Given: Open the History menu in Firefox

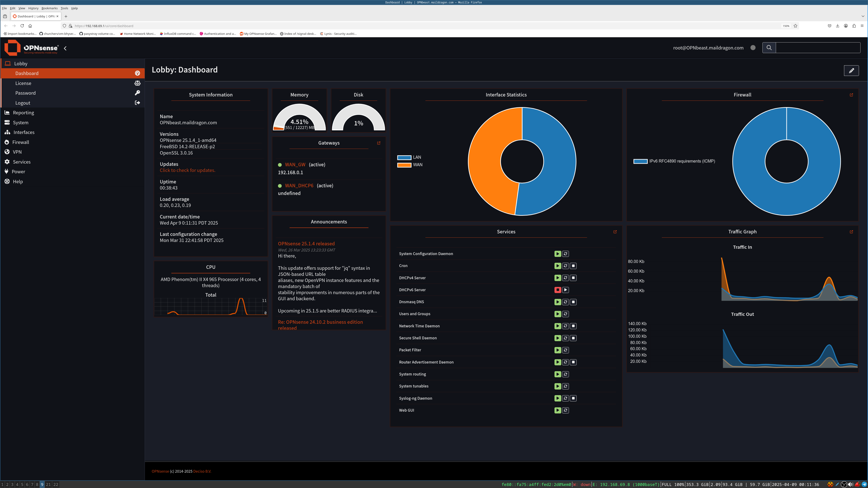Looking at the screenshot, I should pyautogui.click(x=33, y=8).
